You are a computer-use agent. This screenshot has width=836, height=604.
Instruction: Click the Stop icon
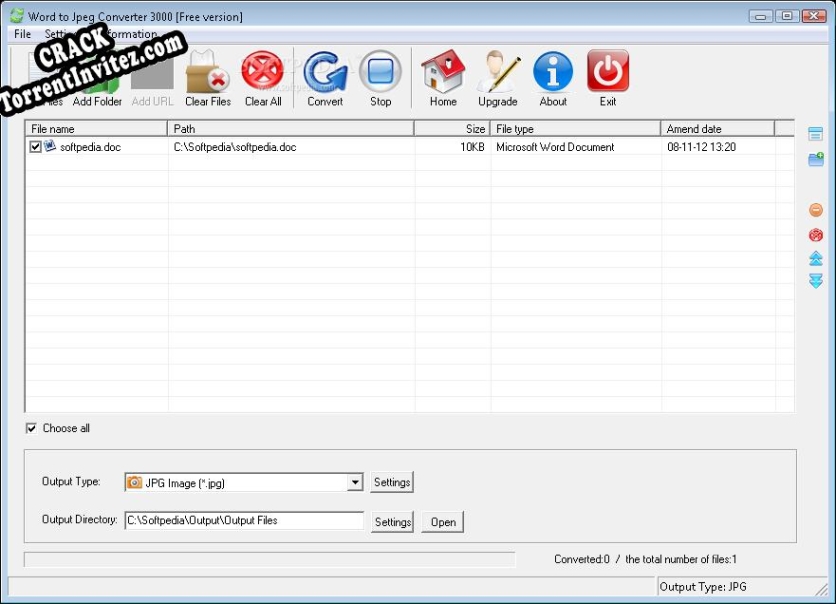(x=380, y=75)
